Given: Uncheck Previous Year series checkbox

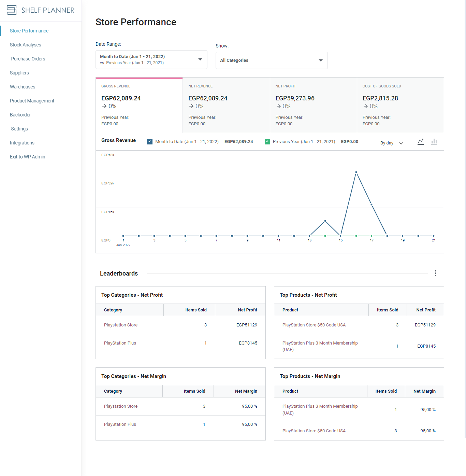Looking at the screenshot, I should 267,142.
